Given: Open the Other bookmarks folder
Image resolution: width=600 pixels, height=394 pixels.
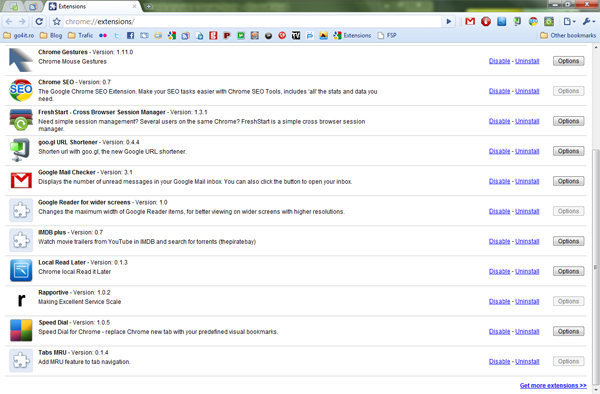Looking at the screenshot, I should pyautogui.click(x=568, y=36).
